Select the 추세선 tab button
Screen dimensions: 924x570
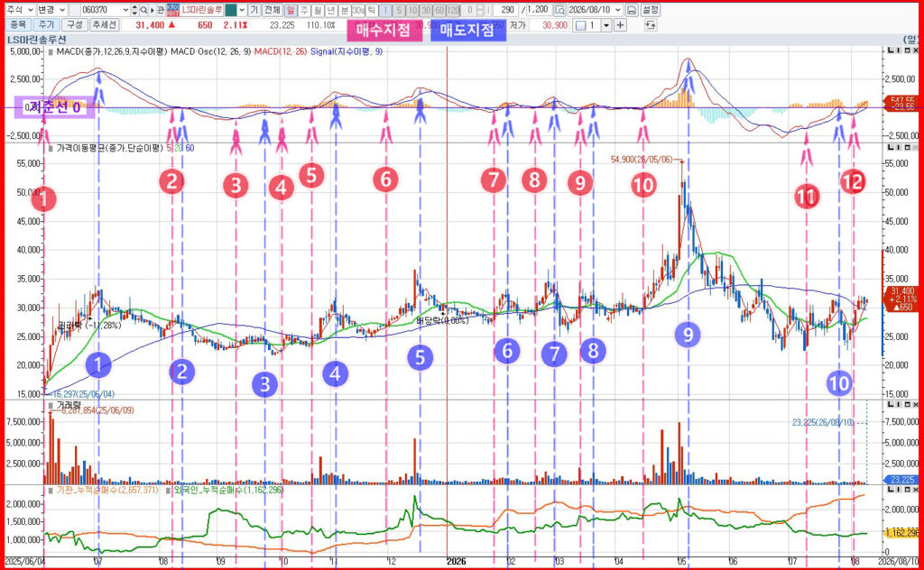(105, 24)
